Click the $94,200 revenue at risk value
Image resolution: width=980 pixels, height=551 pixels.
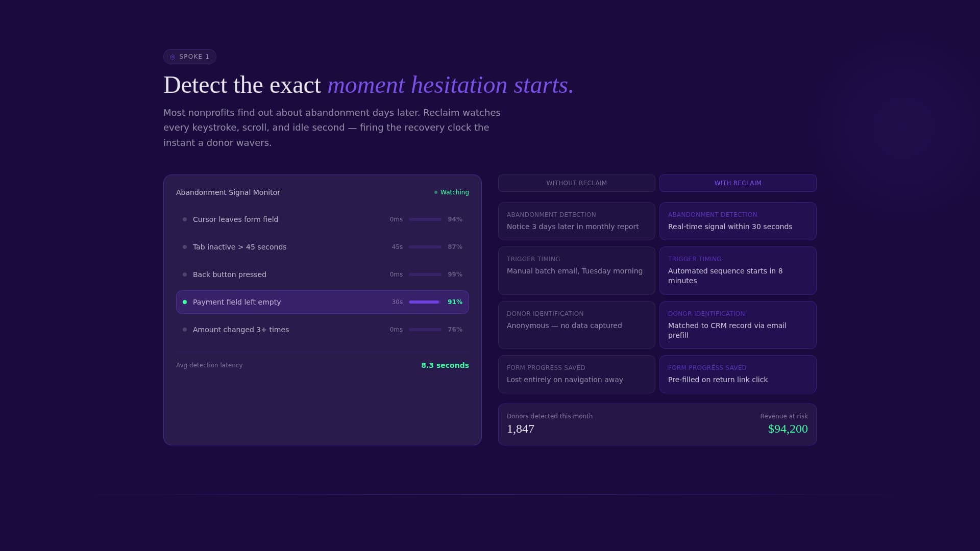pos(788,429)
